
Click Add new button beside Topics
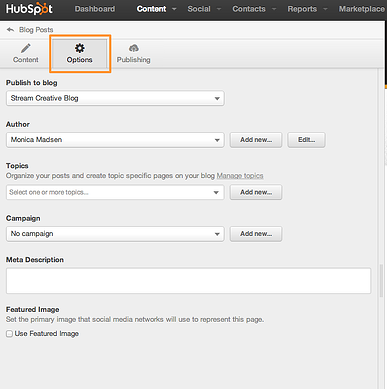(256, 192)
